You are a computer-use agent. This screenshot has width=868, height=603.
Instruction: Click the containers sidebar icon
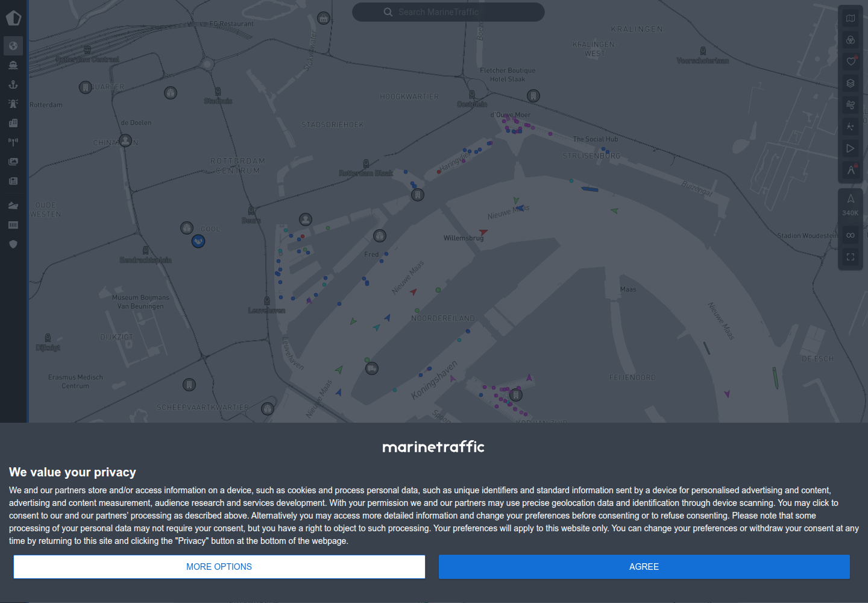tap(13, 225)
